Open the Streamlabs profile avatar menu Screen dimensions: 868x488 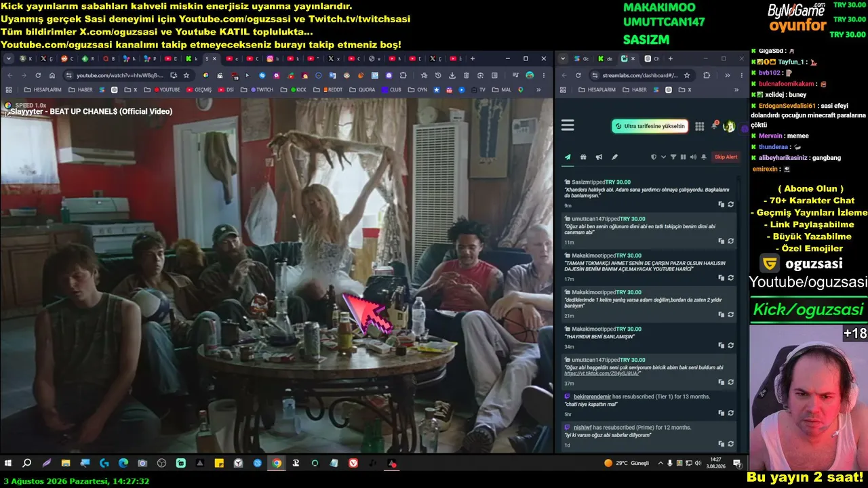tap(730, 126)
